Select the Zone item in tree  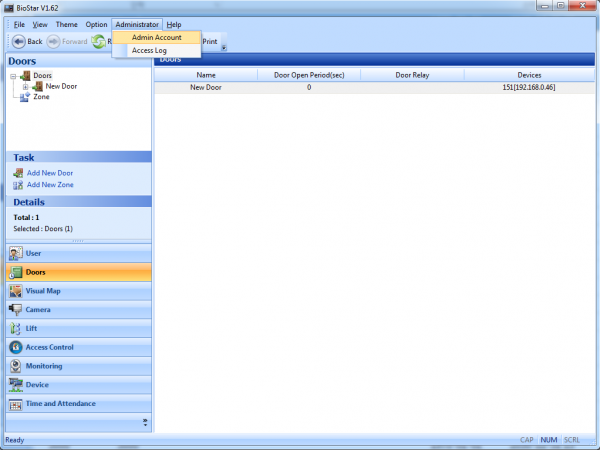tap(41, 97)
